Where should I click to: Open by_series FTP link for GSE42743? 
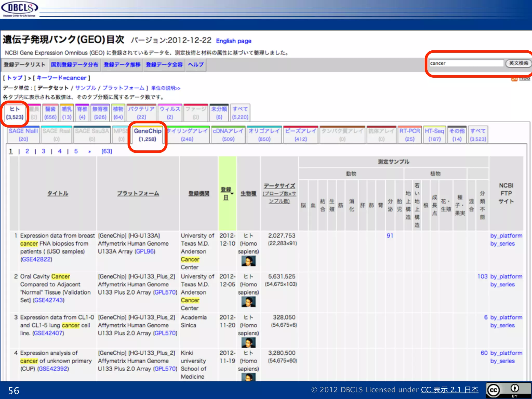502,284
